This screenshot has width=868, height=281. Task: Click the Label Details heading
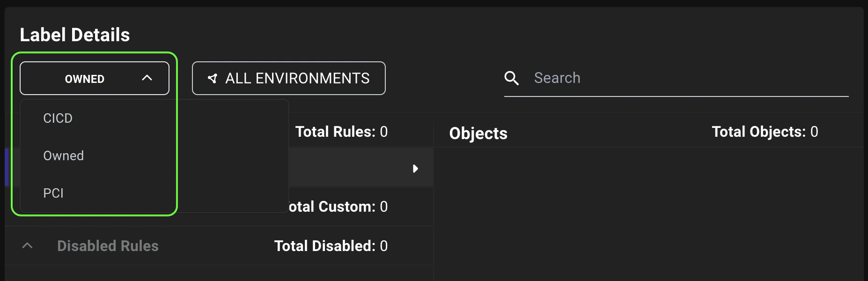coord(75,34)
